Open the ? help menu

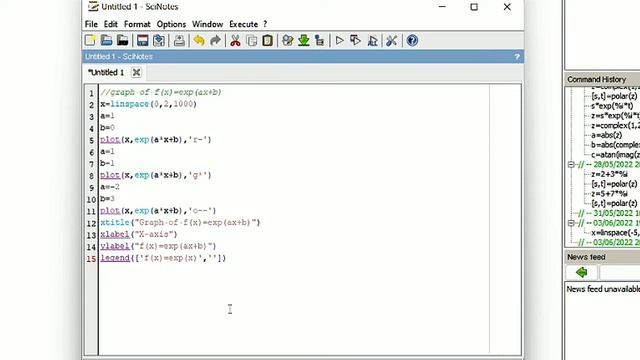(x=265, y=24)
